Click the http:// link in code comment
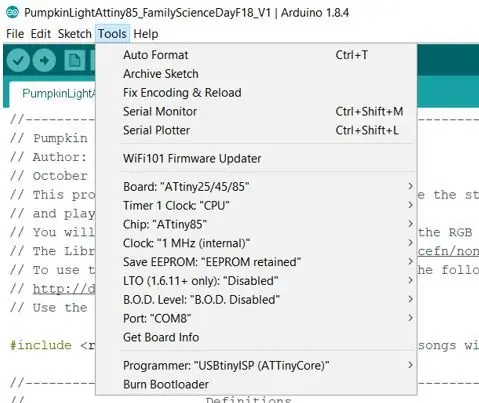479x403 pixels. tap(64, 289)
